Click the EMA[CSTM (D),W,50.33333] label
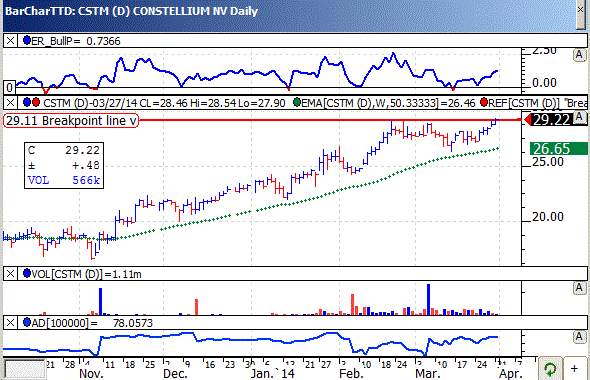The width and height of the screenshot is (590, 380). (388, 102)
